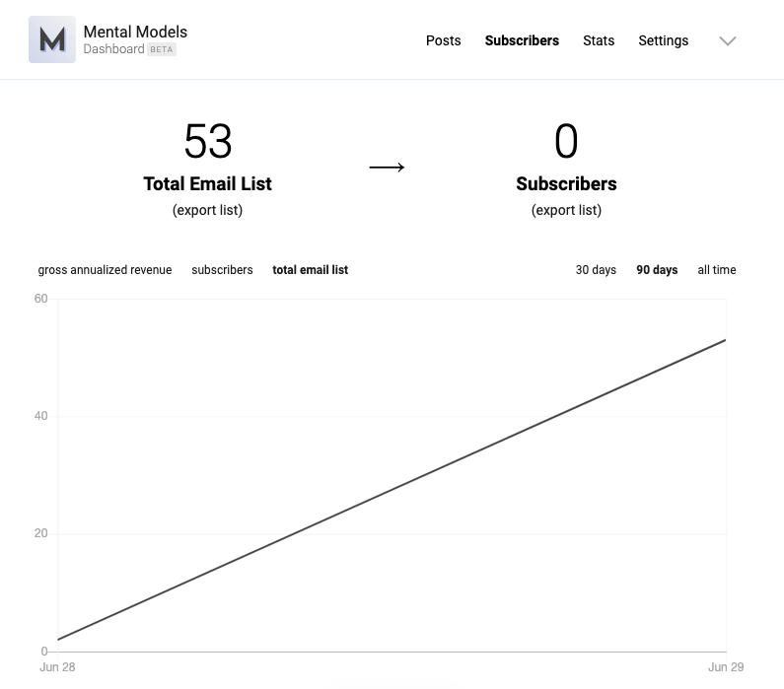Click the Jun 29 endpoint on chart line
This screenshot has height=689, width=784.
(x=726, y=340)
